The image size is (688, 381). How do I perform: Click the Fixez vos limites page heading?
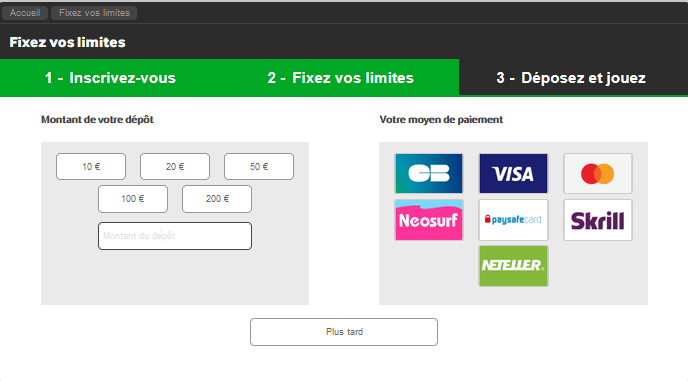click(x=68, y=42)
